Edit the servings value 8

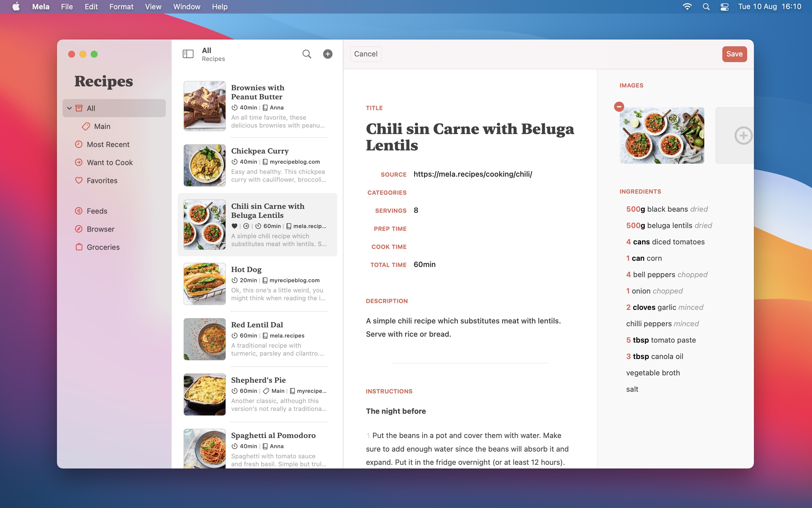tap(416, 210)
